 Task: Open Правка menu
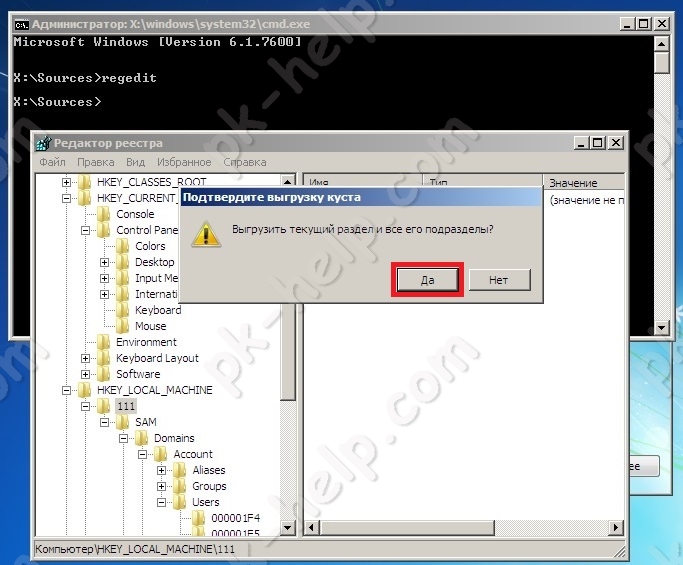tap(95, 162)
